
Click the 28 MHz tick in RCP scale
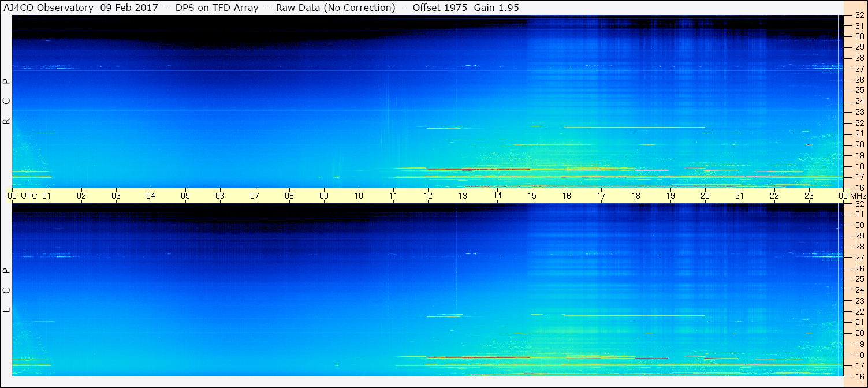[x=859, y=58]
